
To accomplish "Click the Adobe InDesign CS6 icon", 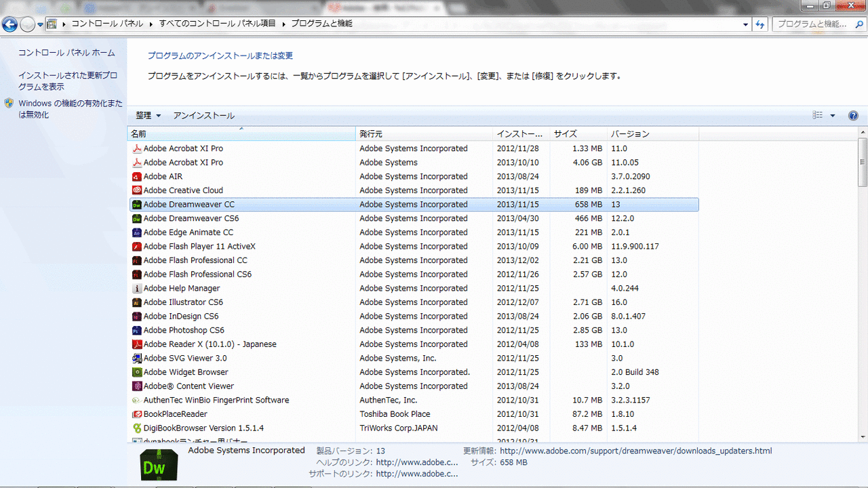I will (137, 317).
